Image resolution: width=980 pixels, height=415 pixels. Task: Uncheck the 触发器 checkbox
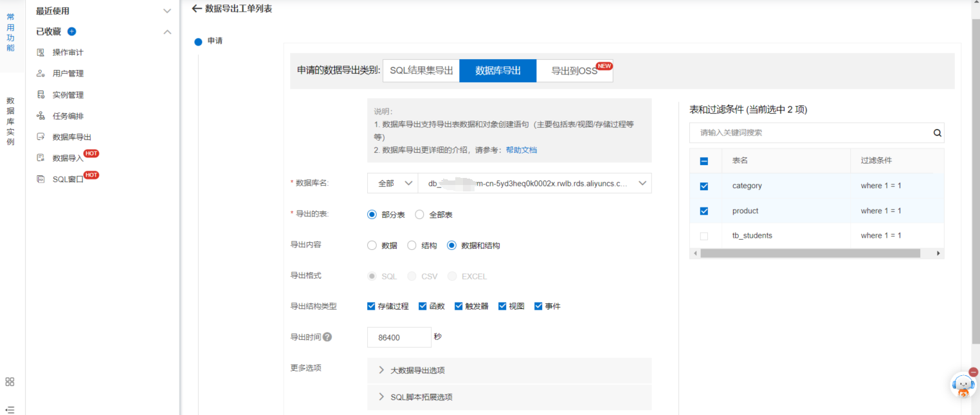click(x=458, y=306)
